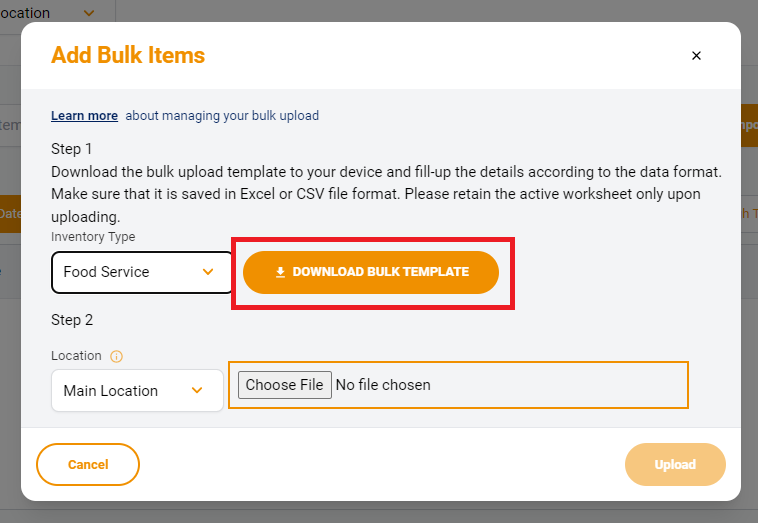
Task: Click the about managing your bulk upload text
Action: click(222, 116)
